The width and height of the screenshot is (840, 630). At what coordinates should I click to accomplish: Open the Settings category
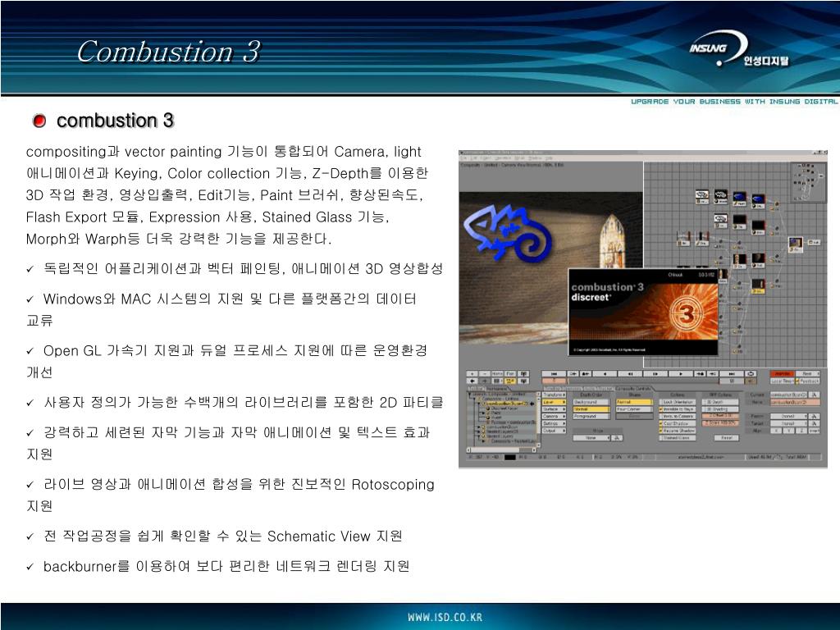[554, 424]
